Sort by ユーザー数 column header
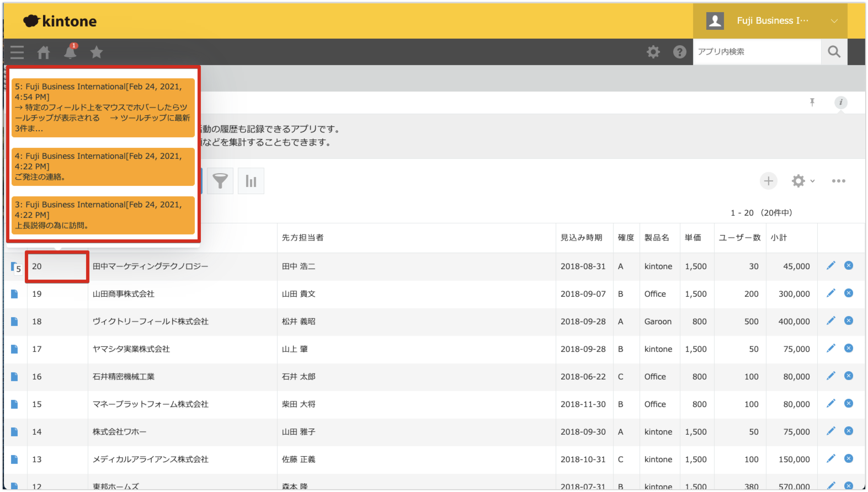 739,238
